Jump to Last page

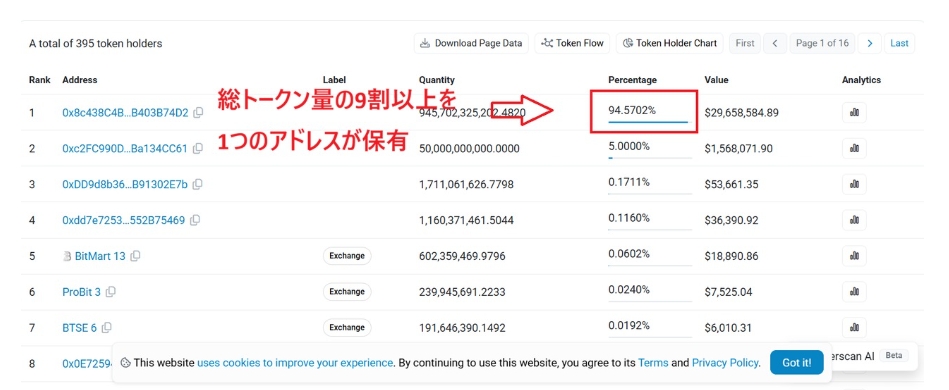click(x=899, y=43)
